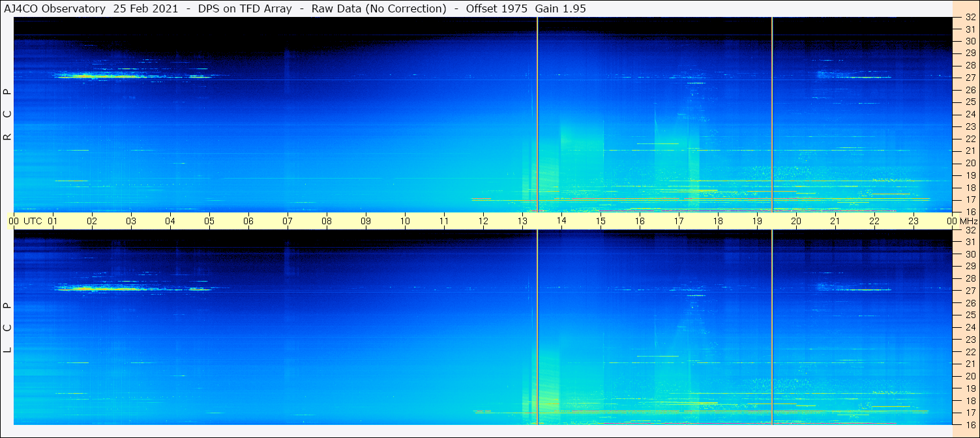Click the 16 frequency label of RCP scale

[970, 212]
